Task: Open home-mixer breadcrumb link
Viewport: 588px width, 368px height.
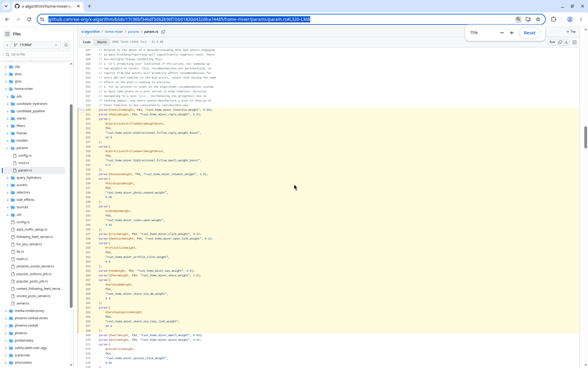Action: click(x=114, y=32)
